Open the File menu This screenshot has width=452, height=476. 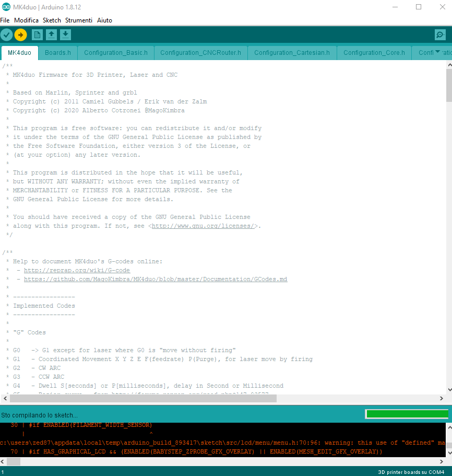[5, 20]
